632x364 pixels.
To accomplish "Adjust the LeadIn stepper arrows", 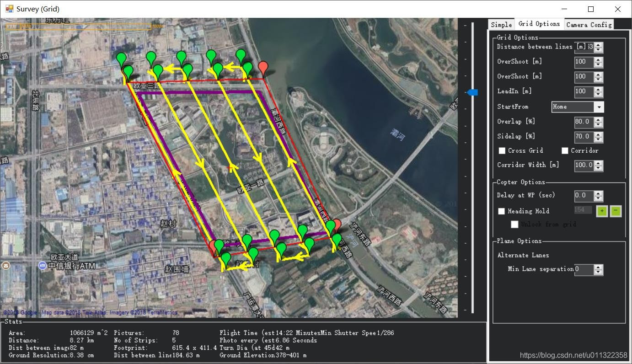I will point(599,91).
